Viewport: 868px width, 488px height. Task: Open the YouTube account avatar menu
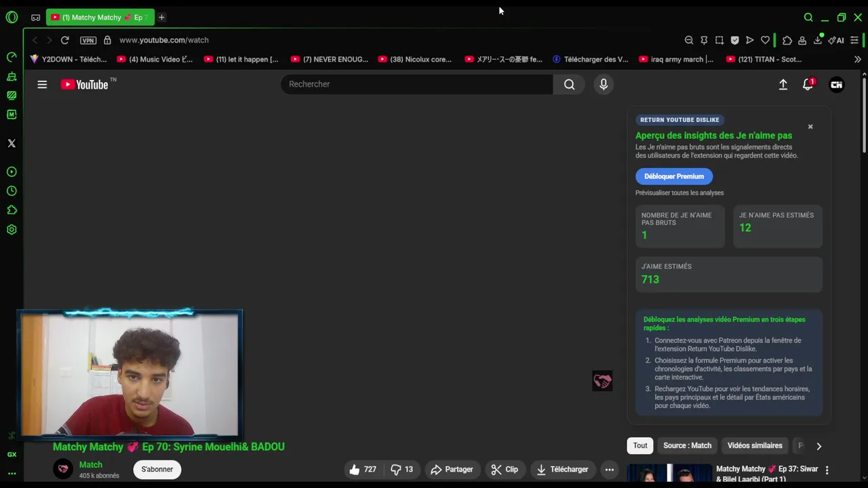[x=836, y=85]
